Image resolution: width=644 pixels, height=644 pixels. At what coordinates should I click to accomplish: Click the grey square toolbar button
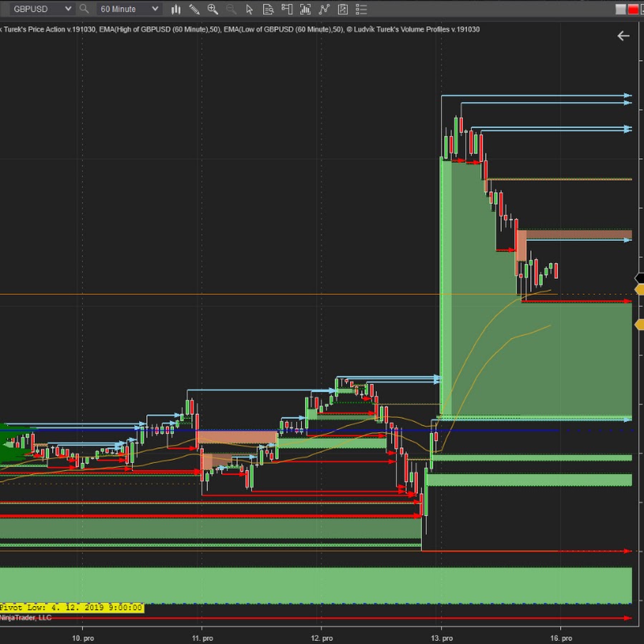[x=620, y=9]
